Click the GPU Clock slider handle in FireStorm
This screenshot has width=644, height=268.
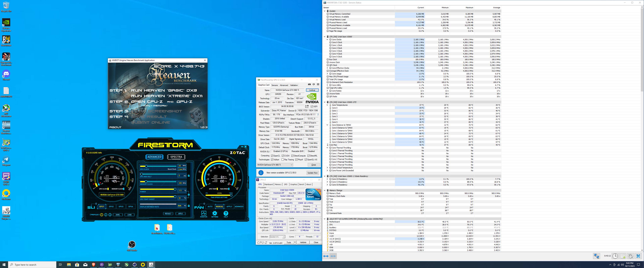point(146,166)
